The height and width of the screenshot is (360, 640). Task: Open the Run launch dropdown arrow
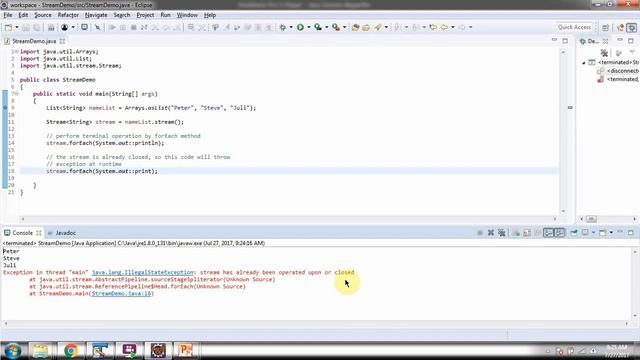coord(309,27)
